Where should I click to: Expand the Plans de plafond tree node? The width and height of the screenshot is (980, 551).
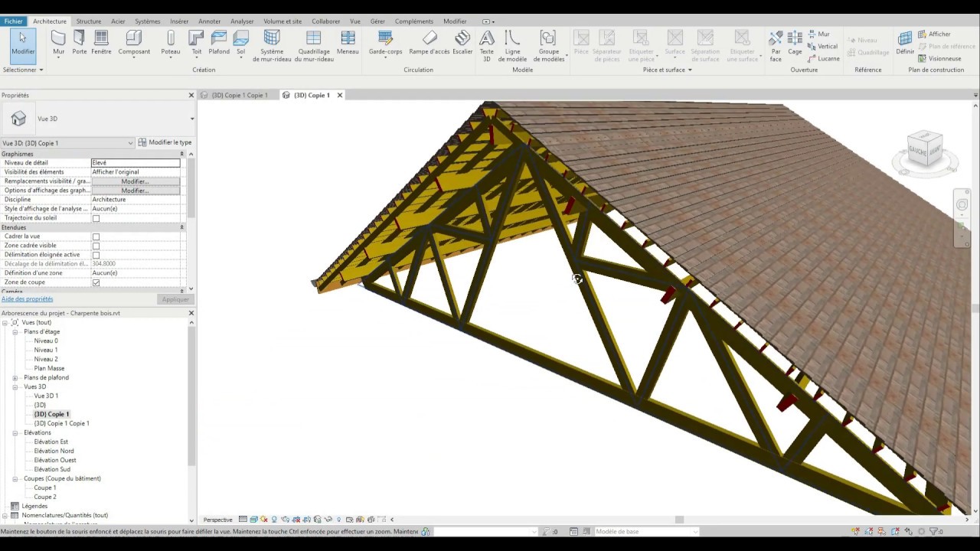click(x=15, y=377)
